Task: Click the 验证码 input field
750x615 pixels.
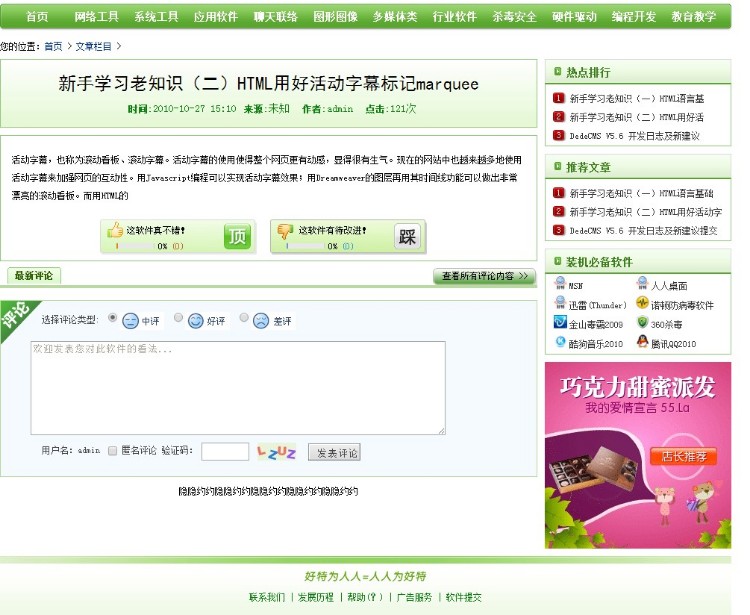Action: 225,451
